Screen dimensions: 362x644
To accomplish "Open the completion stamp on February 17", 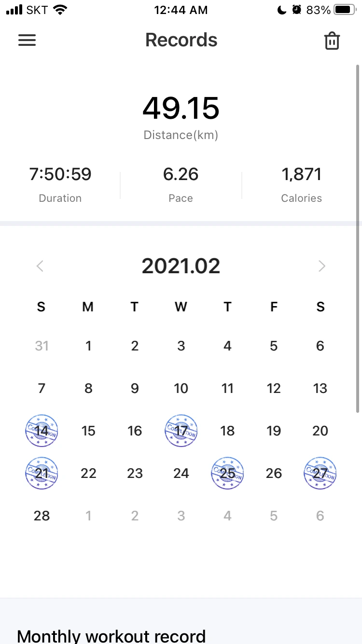I will click(181, 431).
